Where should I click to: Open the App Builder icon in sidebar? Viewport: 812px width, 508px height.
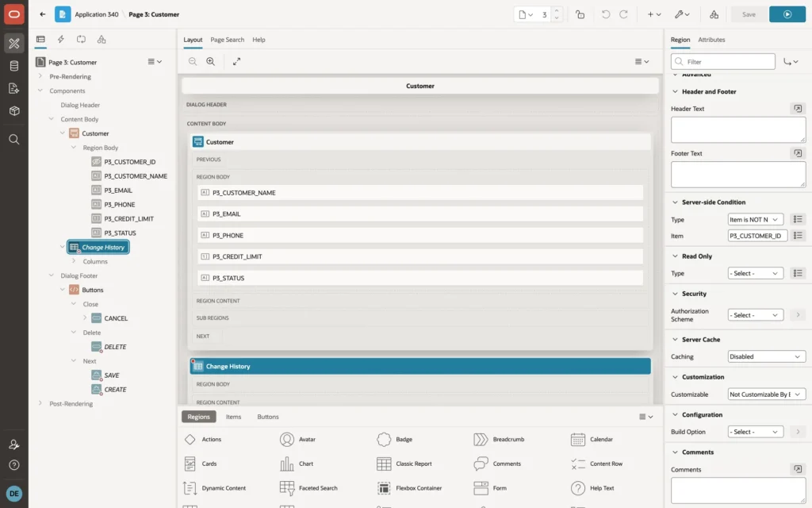14,44
